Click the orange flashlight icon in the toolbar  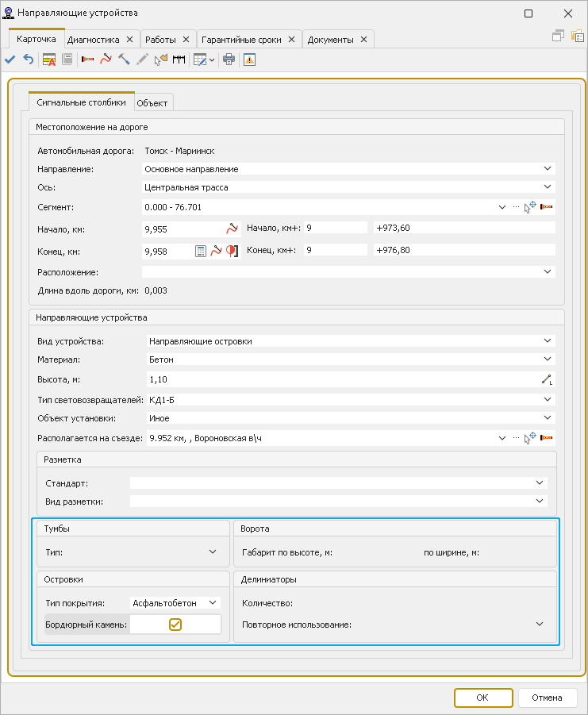[87, 60]
